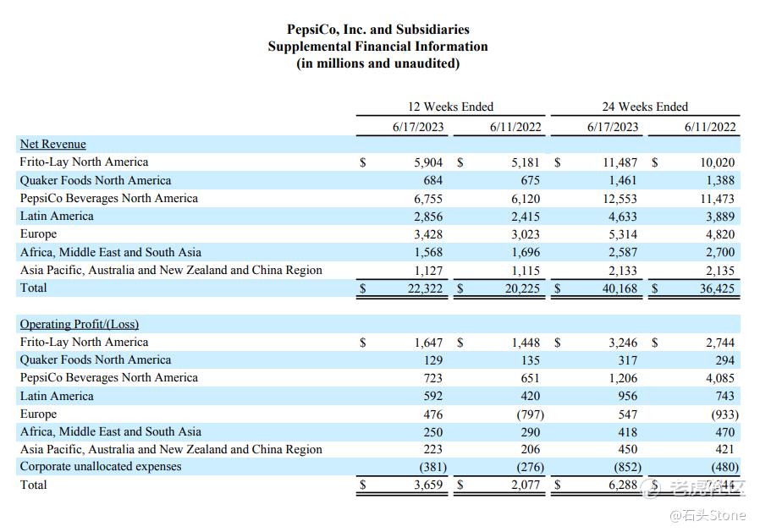The height and width of the screenshot is (532, 760).
Task: Click Asia Pacific operating profit 223
Action: 433,450
